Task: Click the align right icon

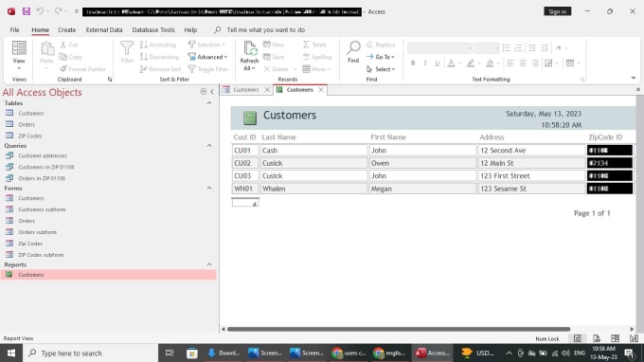Action: pos(535,63)
